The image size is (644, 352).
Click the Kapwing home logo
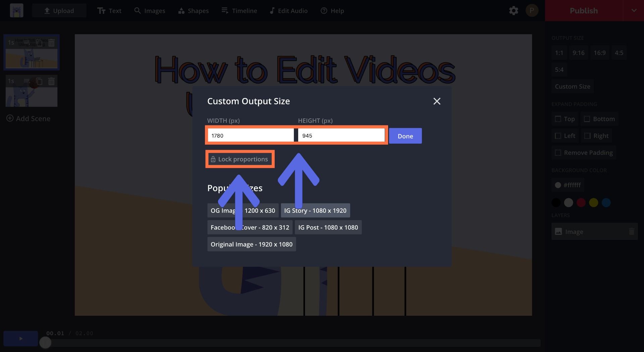pos(16,11)
